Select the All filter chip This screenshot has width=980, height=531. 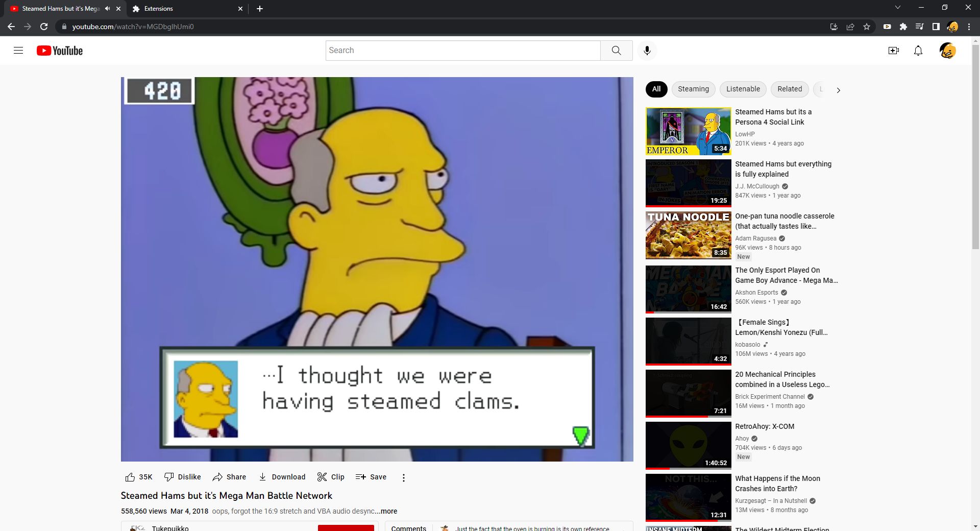(656, 89)
